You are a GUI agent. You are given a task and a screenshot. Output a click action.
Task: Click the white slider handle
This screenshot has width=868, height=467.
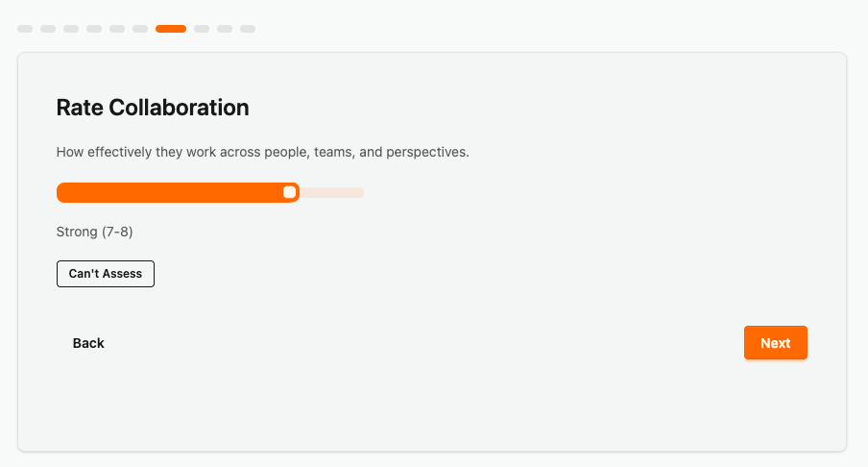(x=289, y=192)
